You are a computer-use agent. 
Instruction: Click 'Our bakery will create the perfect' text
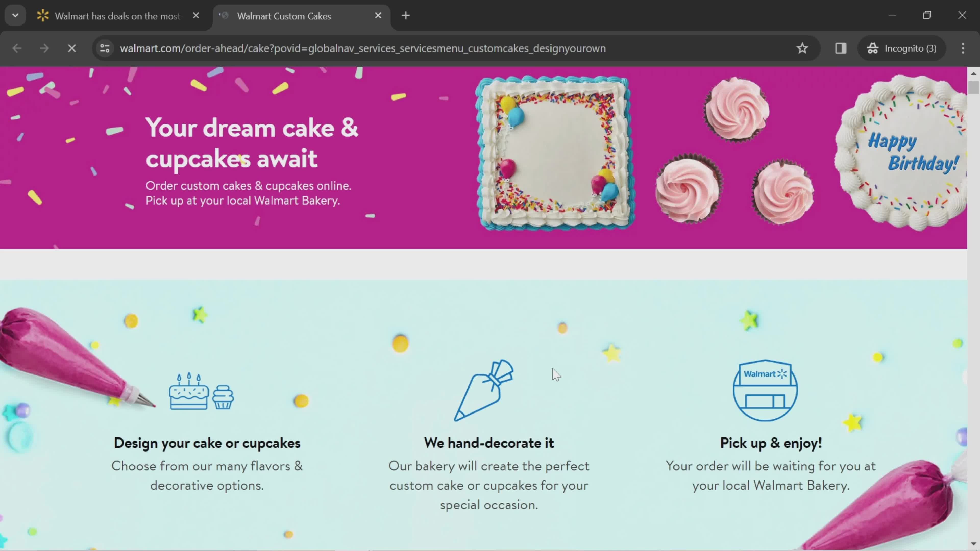click(489, 466)
